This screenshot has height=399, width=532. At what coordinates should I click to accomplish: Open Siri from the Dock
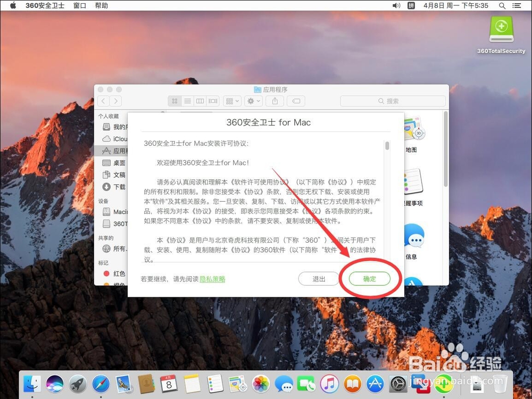coord(55,384)
